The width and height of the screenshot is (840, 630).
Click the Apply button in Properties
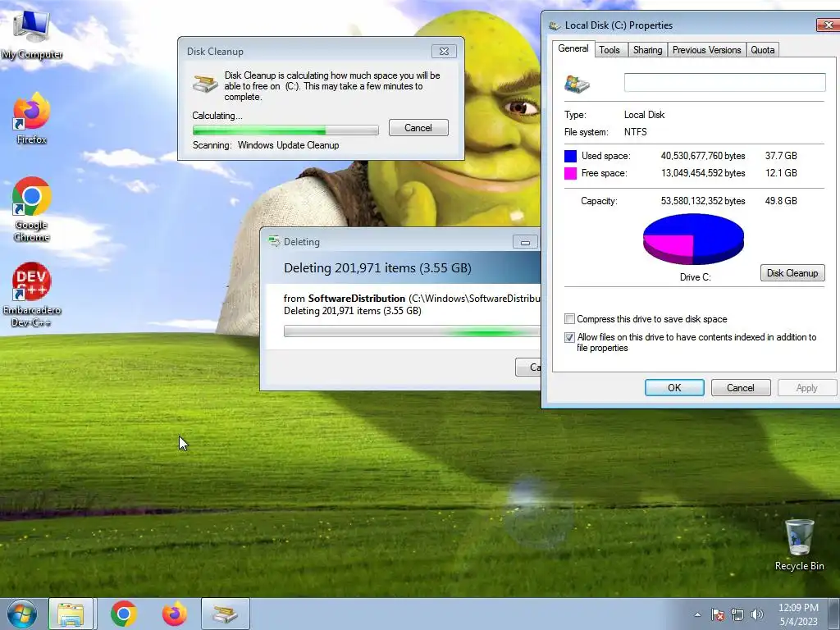[807, 388]
